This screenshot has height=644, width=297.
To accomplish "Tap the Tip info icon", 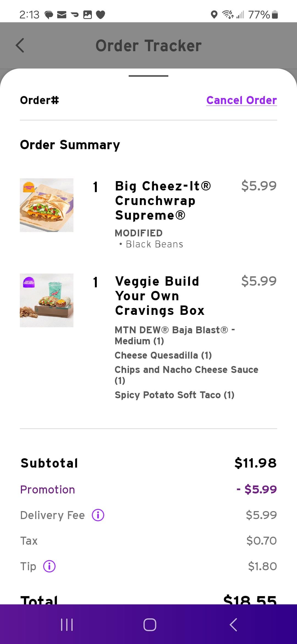I will click(50, 566).
